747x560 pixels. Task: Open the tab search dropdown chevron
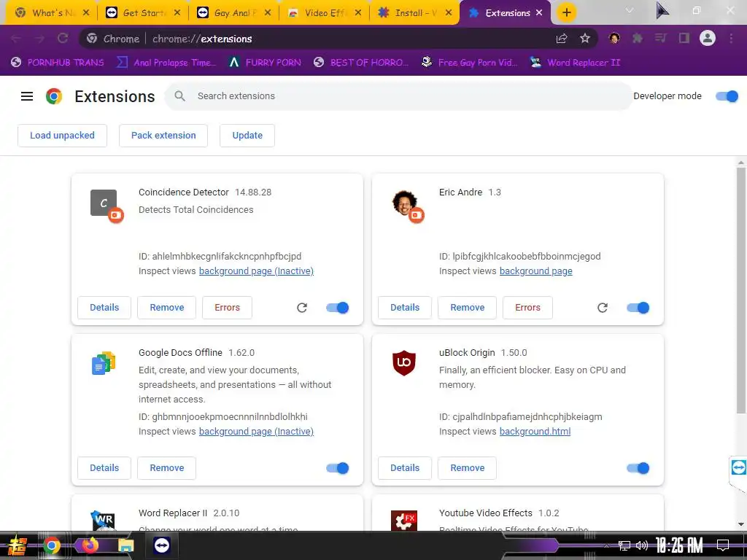click(630, 10)
